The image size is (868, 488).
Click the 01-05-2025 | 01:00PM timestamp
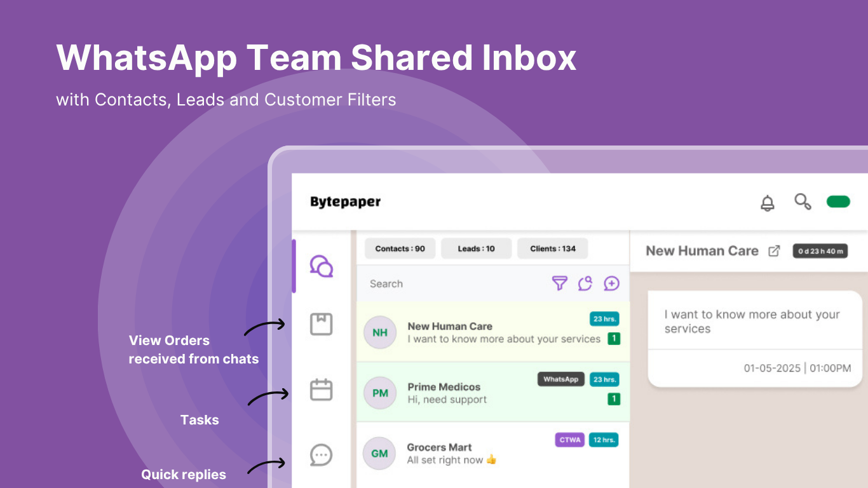click(x=797, y=368)
